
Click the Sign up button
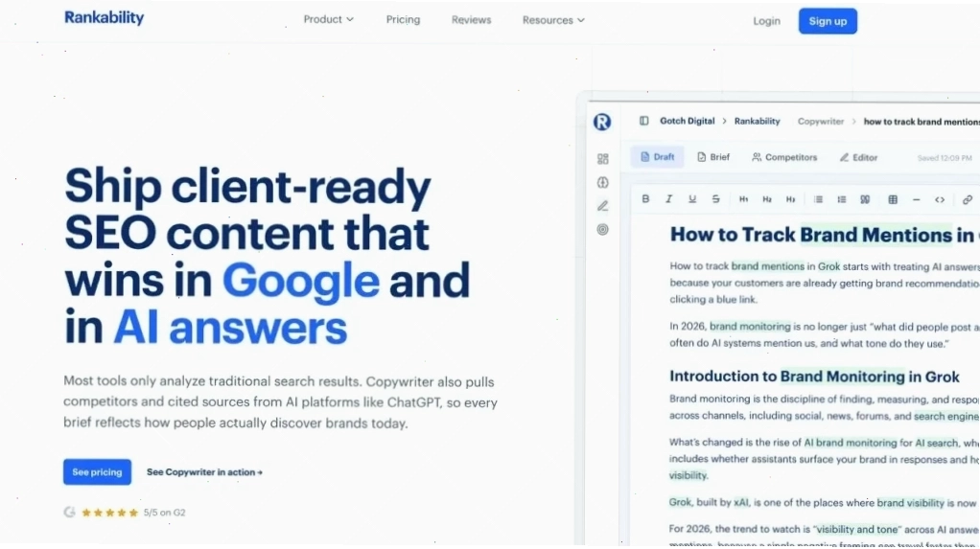[828, 21]
